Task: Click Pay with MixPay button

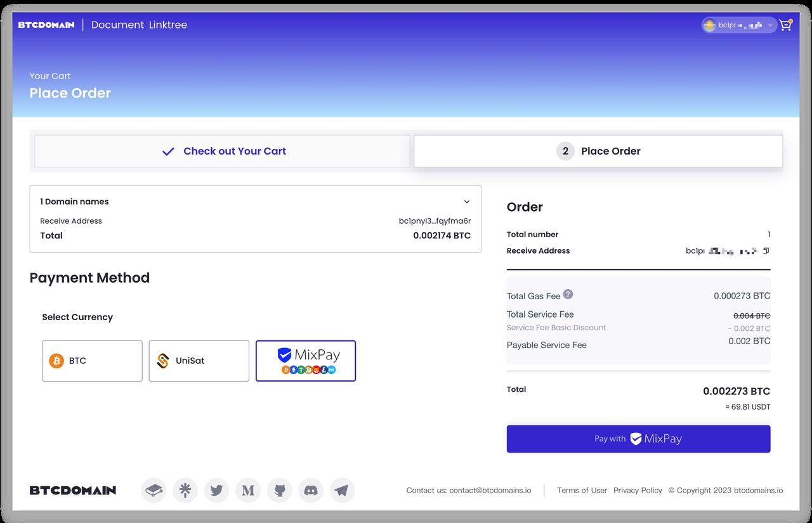Action: 638,439
